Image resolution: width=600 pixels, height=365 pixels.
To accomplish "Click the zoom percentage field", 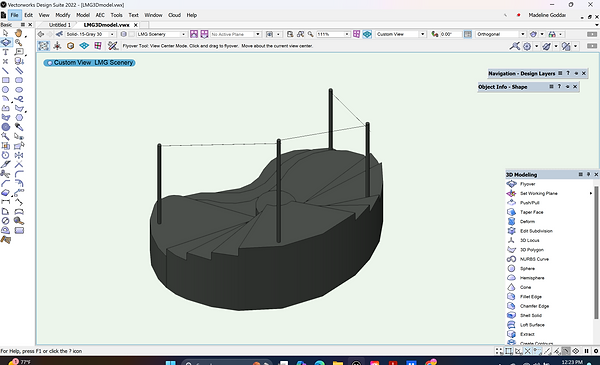I will [330, 34].
